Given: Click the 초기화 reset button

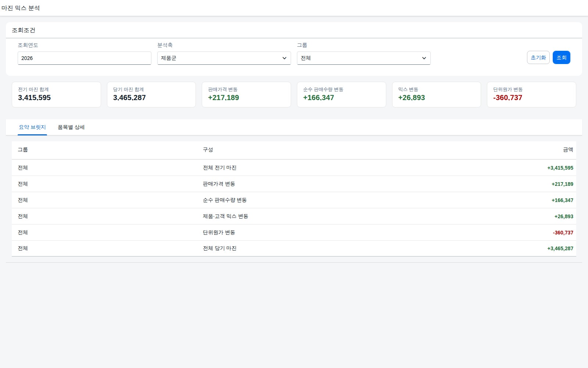Looking at the screenshot, I should point(538,57).
